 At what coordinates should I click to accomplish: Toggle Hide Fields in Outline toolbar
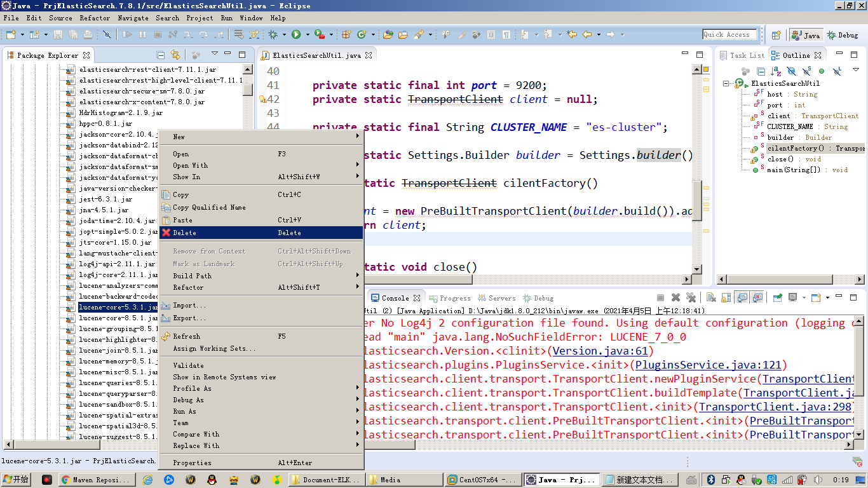click(x=791, y=71)
